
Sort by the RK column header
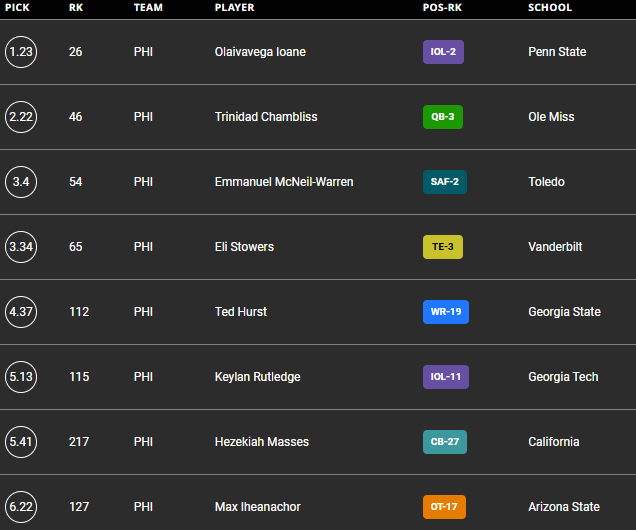(76, 8)
